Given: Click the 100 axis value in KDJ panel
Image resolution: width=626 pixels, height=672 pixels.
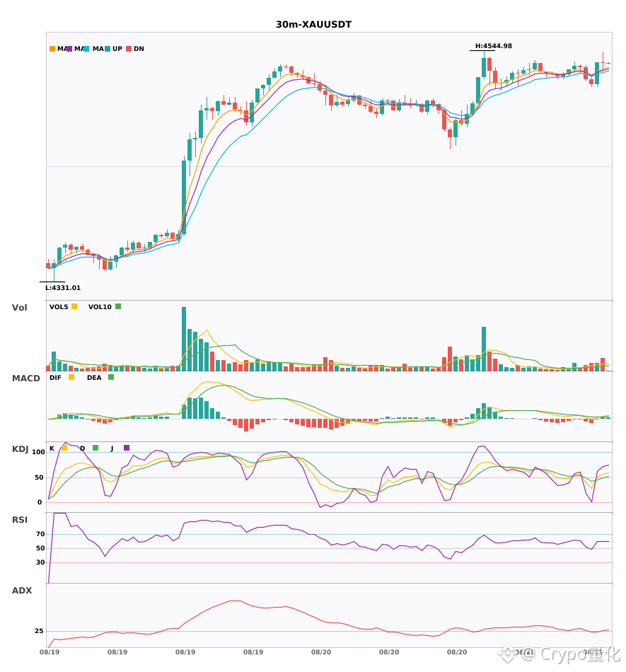Looking at the screenshot, I should pyautogui.click(x=39, y=452).
